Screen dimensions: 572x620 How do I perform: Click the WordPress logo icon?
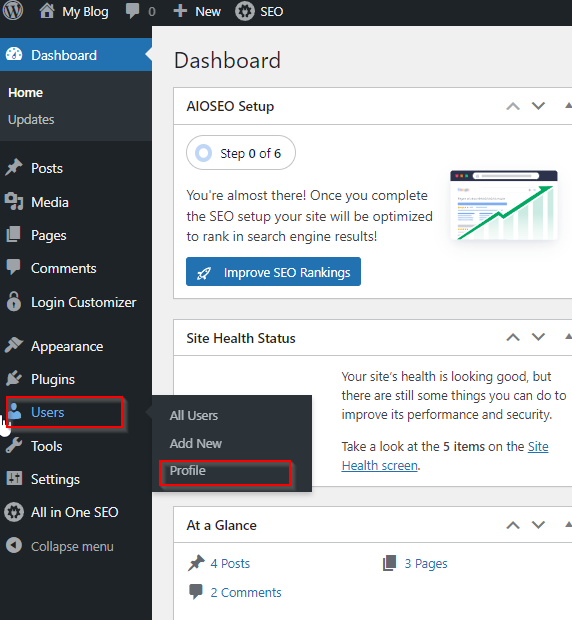click(x=13, y=11)
